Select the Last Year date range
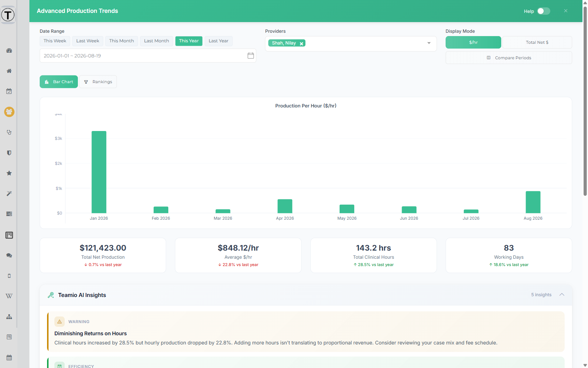Viewport: 588px width, 368px height. [x=219, y=41]
